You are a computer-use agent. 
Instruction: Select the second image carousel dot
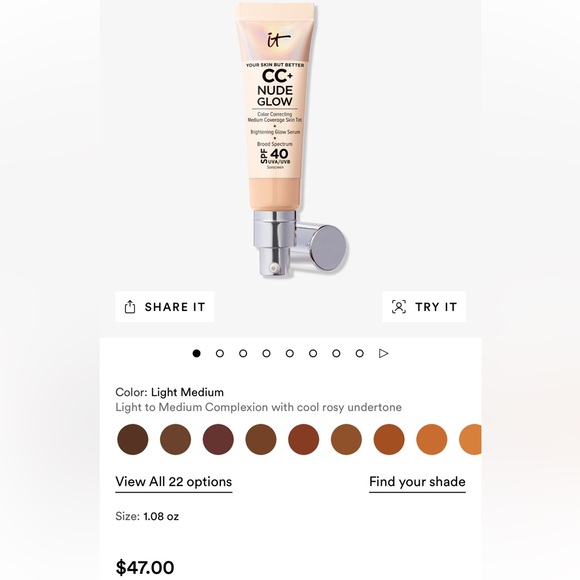click(x=220, y=353)
